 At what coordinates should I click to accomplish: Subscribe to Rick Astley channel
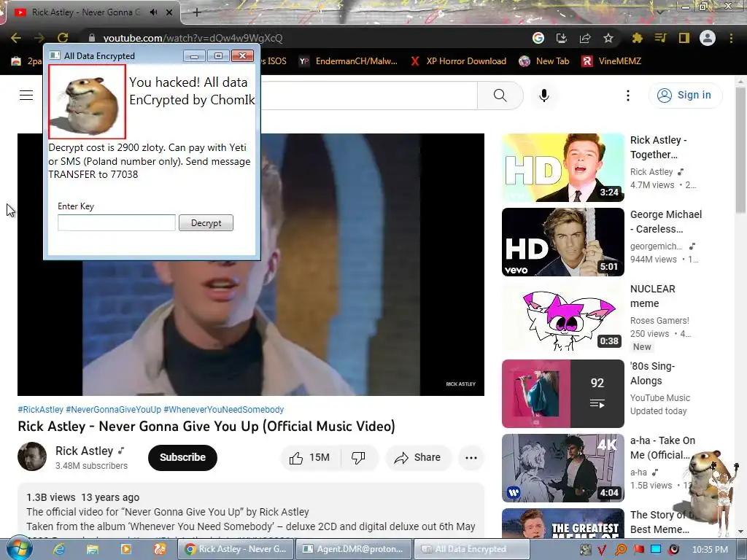[182, 458]
